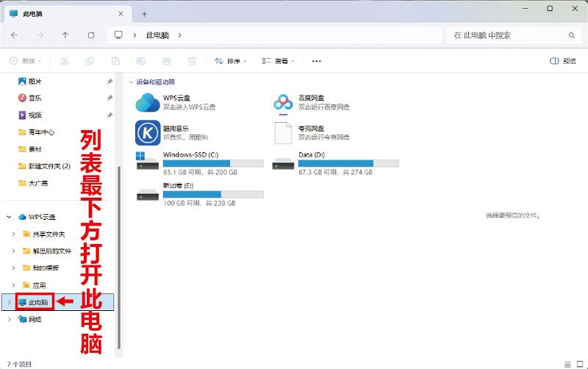Select the 音乐 folder in sidebar
This screenshot has width=588, height=369.
point(35,98)
